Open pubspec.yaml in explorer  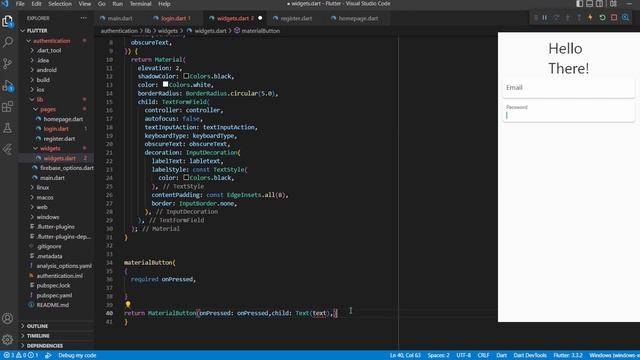(54, 296)
